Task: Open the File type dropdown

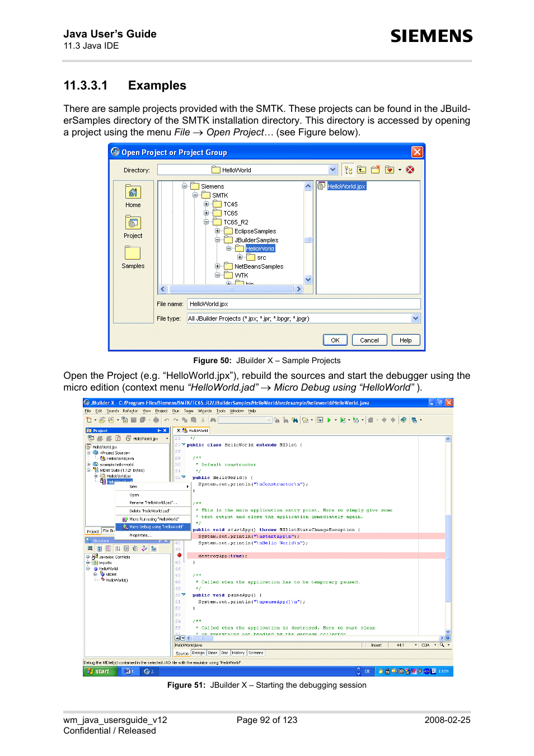Action: [415, 318]
